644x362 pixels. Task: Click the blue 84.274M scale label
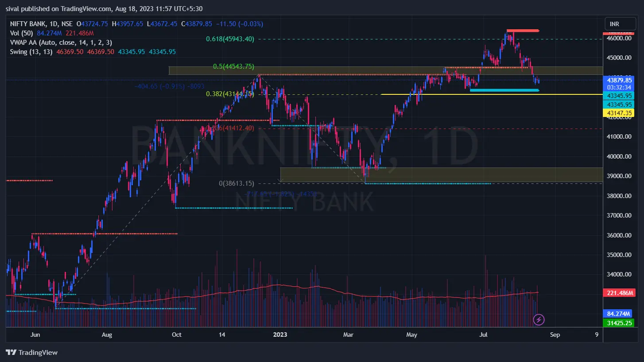point(619,314)
